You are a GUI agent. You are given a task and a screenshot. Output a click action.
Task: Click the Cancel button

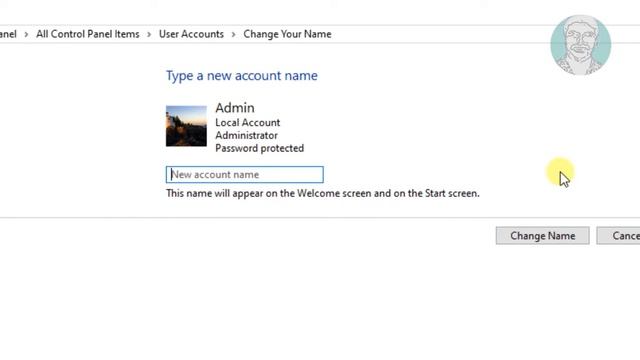tap(618, 236)
